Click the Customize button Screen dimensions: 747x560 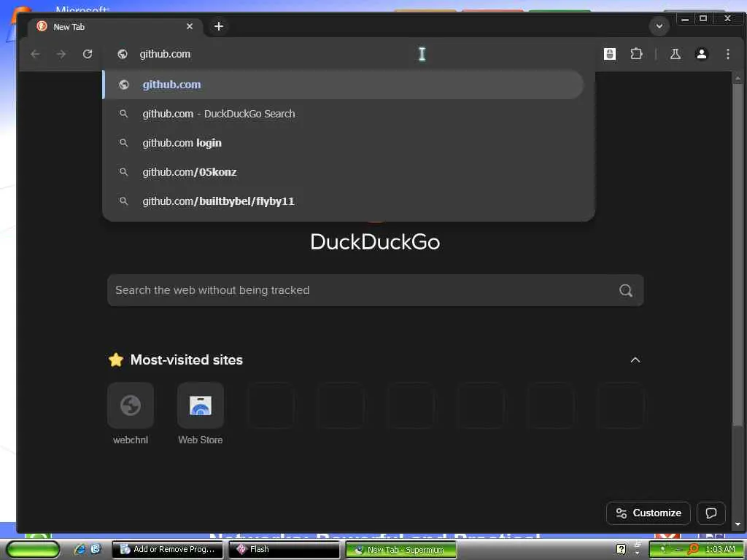coord(649,513)
